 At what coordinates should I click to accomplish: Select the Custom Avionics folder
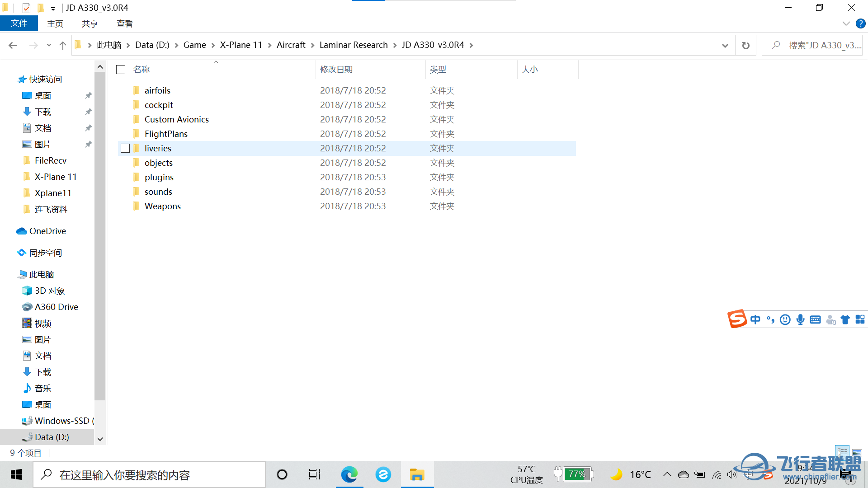click(177, 119)
